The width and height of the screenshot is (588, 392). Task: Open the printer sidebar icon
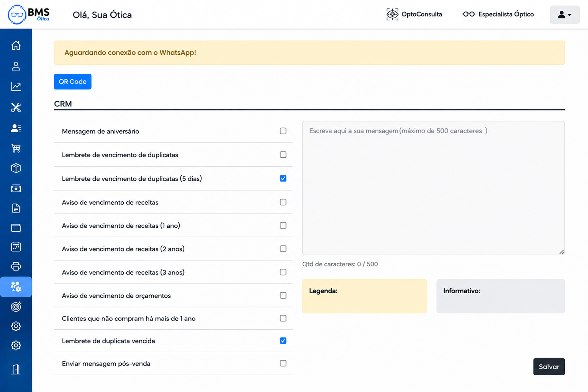tap(16, 266)
